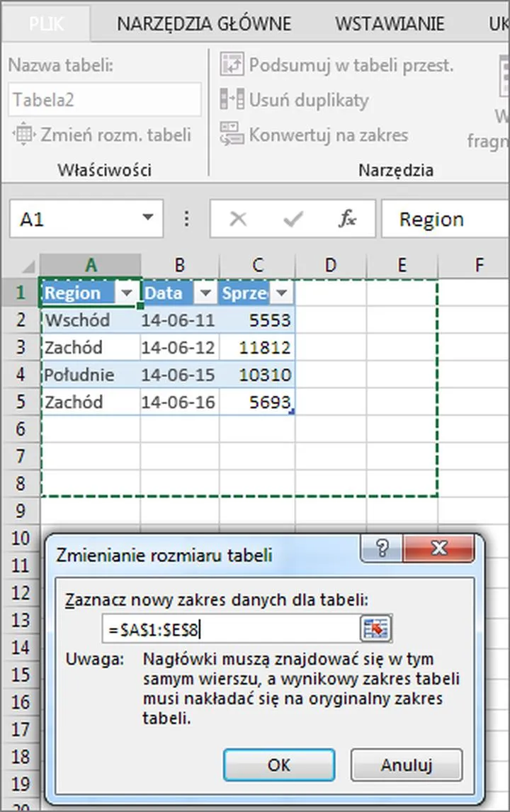
Task: Click the collapse dialog range selector icon
Action: 377,628
